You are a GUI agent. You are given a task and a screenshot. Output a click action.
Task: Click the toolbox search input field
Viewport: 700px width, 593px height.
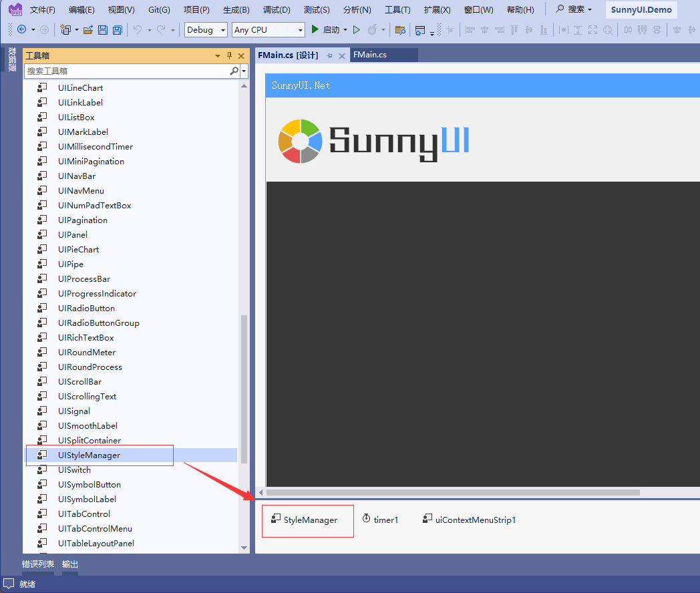tap(127, 71)
